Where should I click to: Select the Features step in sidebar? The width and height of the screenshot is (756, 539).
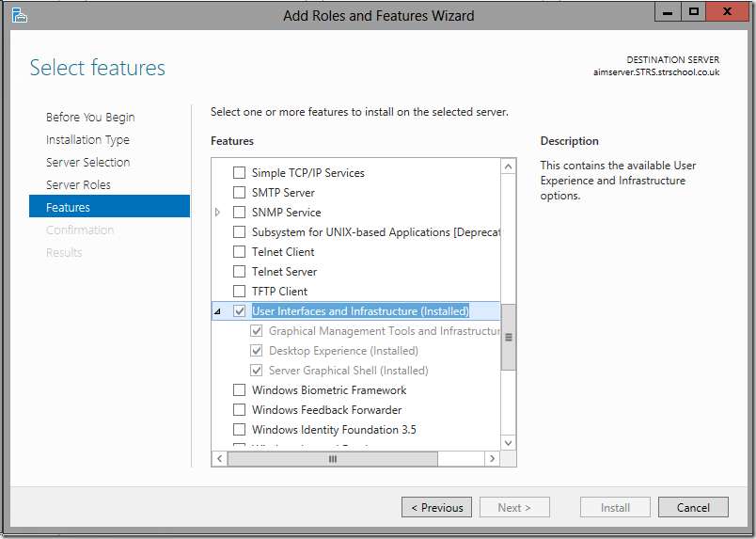pyautogui.click(x=109, y=207)
